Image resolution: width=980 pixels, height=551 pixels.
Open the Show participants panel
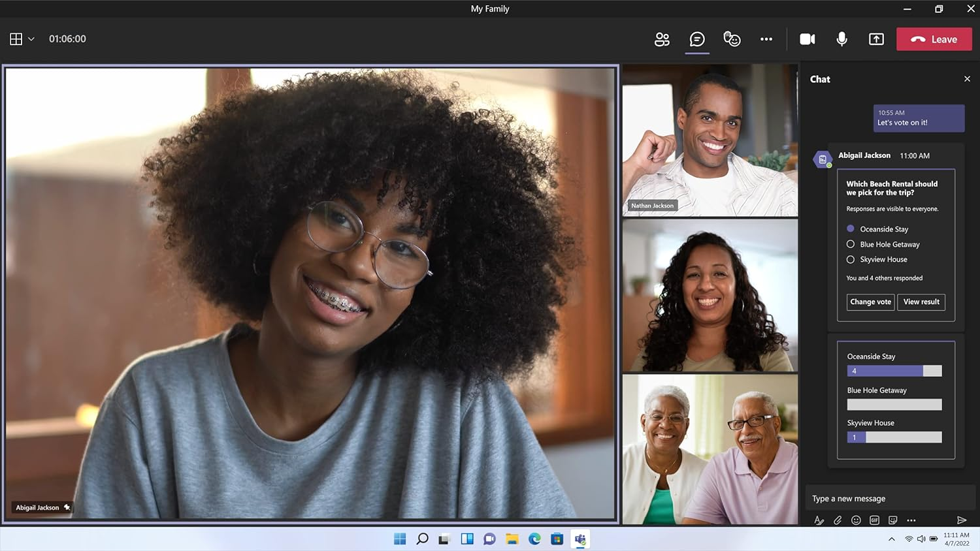[662, 39]
